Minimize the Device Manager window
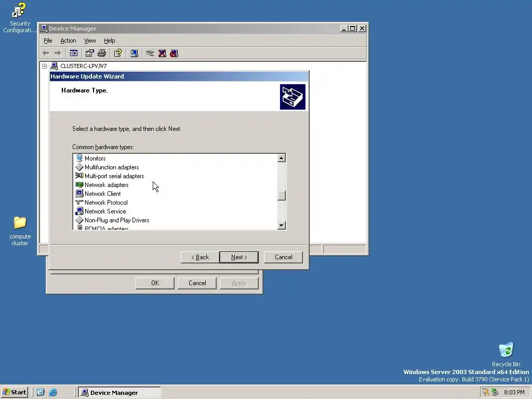This screenshot has width=532, height=399. pyautogui.click(x=344, y=29)
